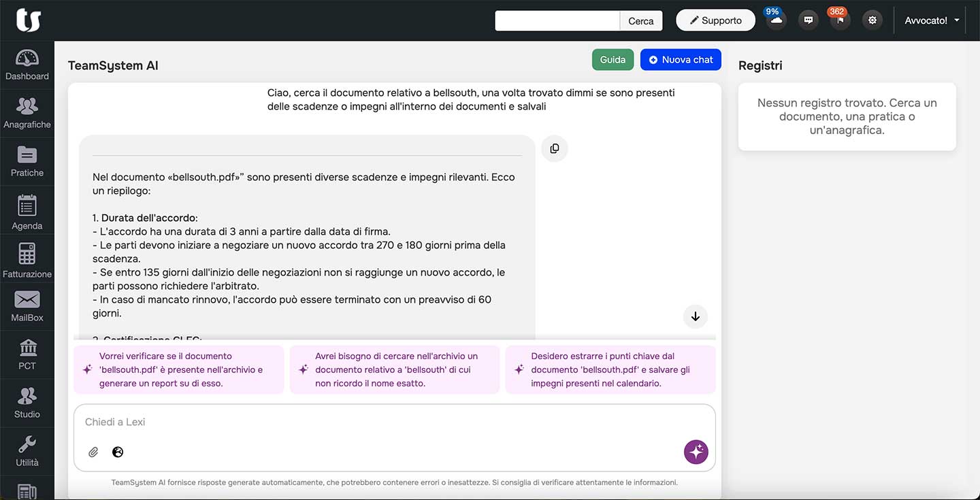Attach a file with the paperclip icon
The image size is (980, 500).
pyautogui.click(x=94, y=452)
